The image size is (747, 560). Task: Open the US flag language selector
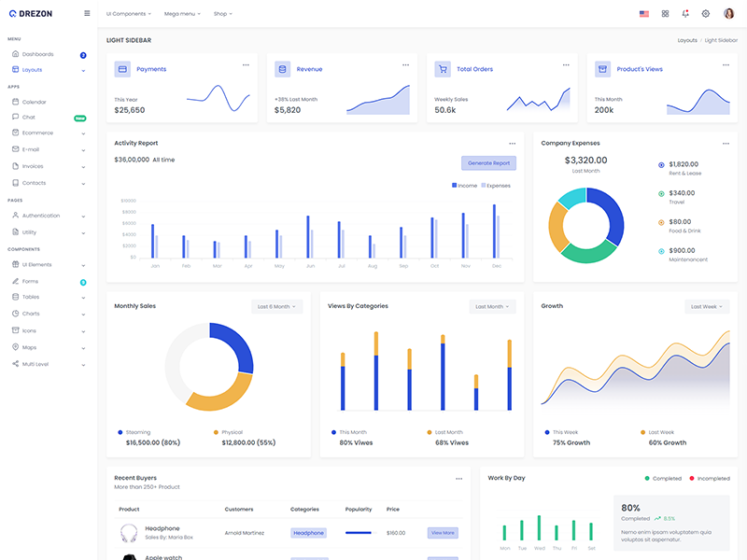click(644, 14)
